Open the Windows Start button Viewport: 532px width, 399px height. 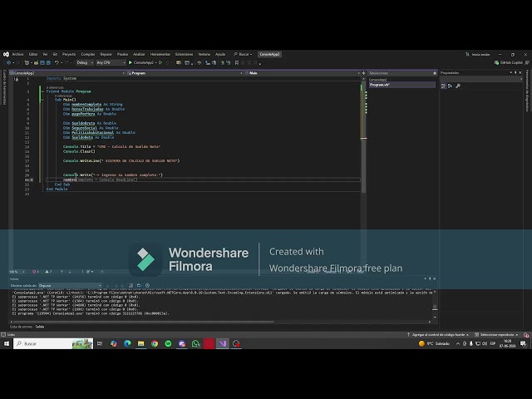point(7,343)
